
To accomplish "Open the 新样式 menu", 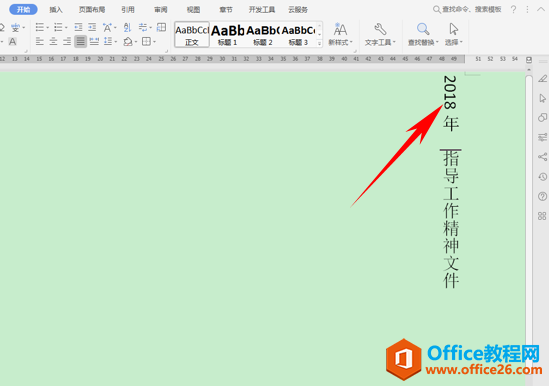I will coord(340,34).
